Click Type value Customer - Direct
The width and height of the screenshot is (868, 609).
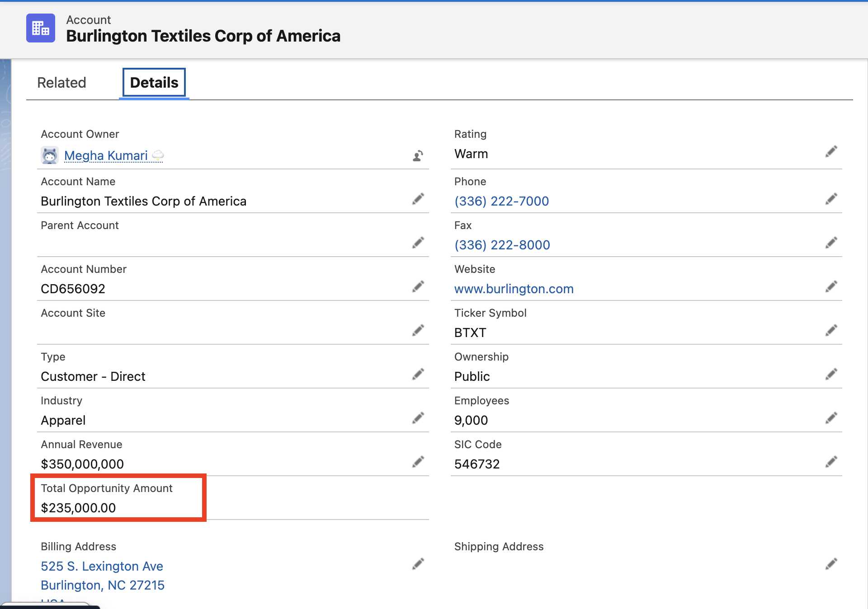(93, 376)
